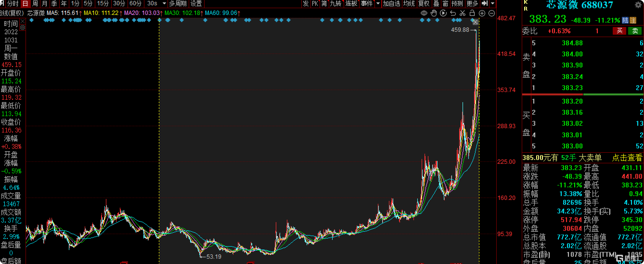The image size is (644, 264).
Task: Toggle 事件 event markers
Action: (367, 4)
